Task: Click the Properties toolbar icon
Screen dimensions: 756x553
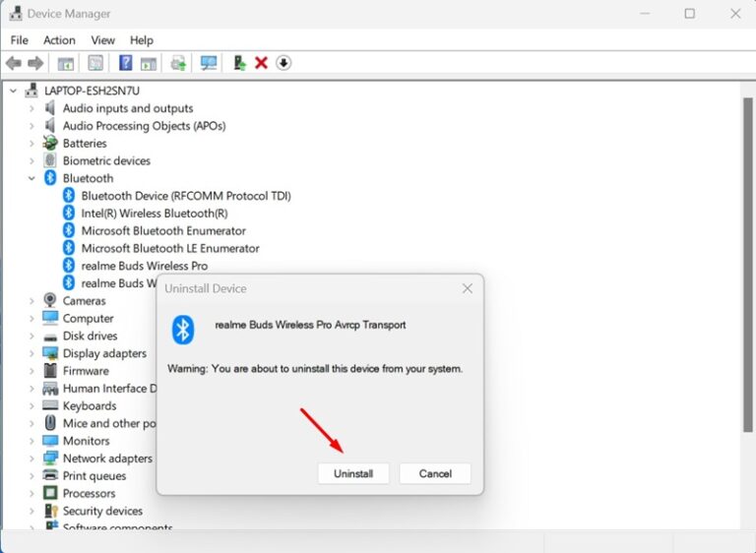Action: pyautogui.click(x=95, y=63)
